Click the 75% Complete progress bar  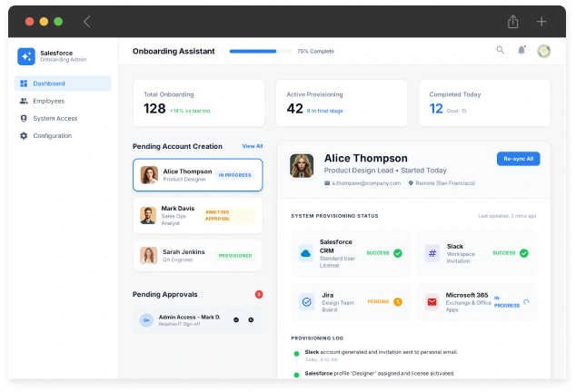261,52
